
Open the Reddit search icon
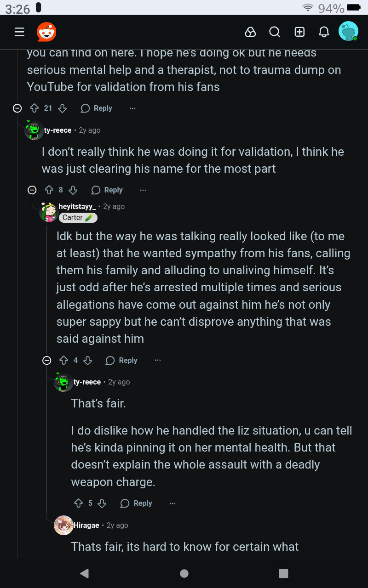pos(275,32)
